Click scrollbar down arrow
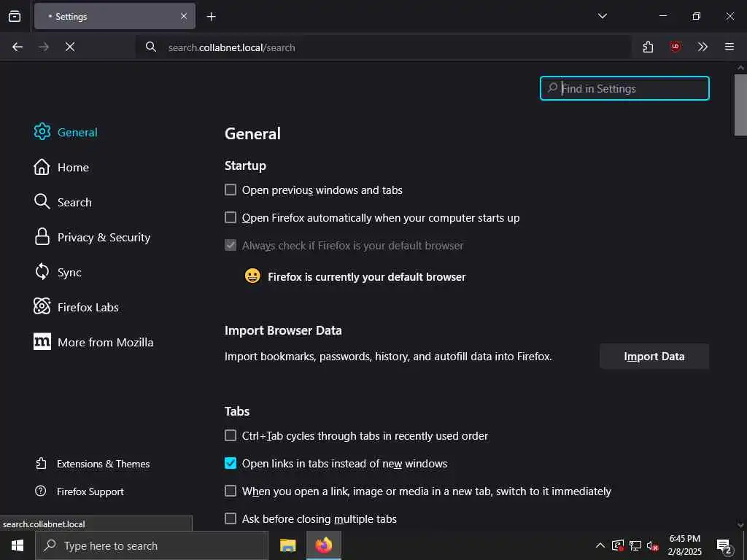The width and height of the screenshot is (747, 560). (740, 525)
